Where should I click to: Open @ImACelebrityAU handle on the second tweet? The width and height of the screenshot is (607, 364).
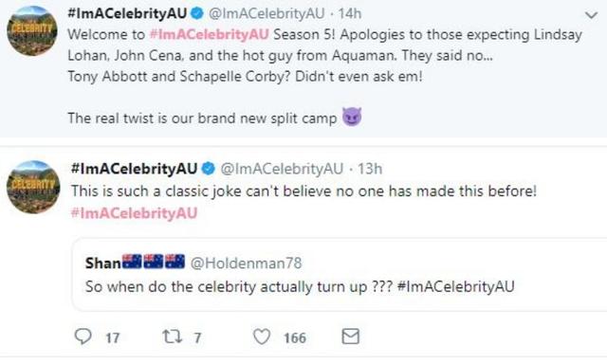tap(282, 169)
